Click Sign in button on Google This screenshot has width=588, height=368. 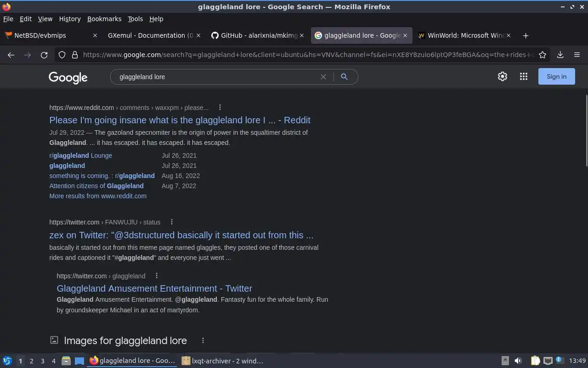tap(556, 76)
